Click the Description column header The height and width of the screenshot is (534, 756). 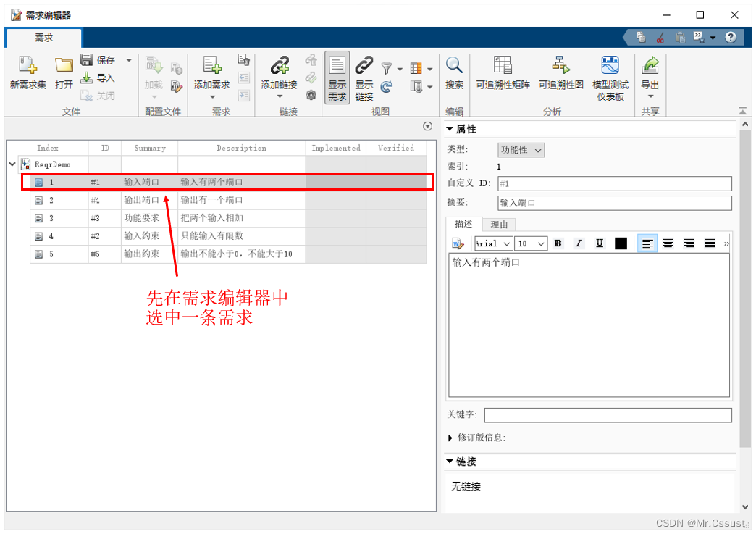(x=241, y=148)
